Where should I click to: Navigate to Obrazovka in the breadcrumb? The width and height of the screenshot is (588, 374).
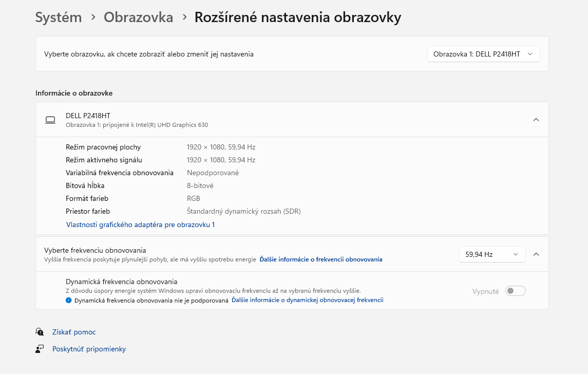138,17
